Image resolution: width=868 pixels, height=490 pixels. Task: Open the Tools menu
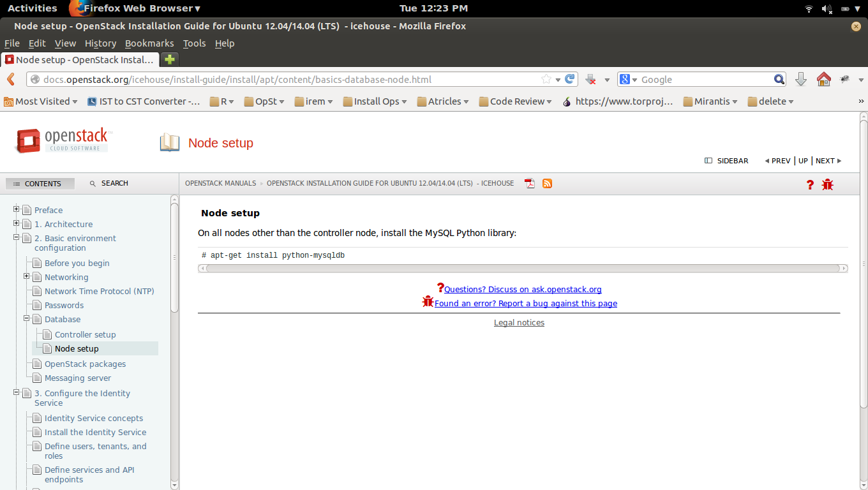[x=194, y=43]
